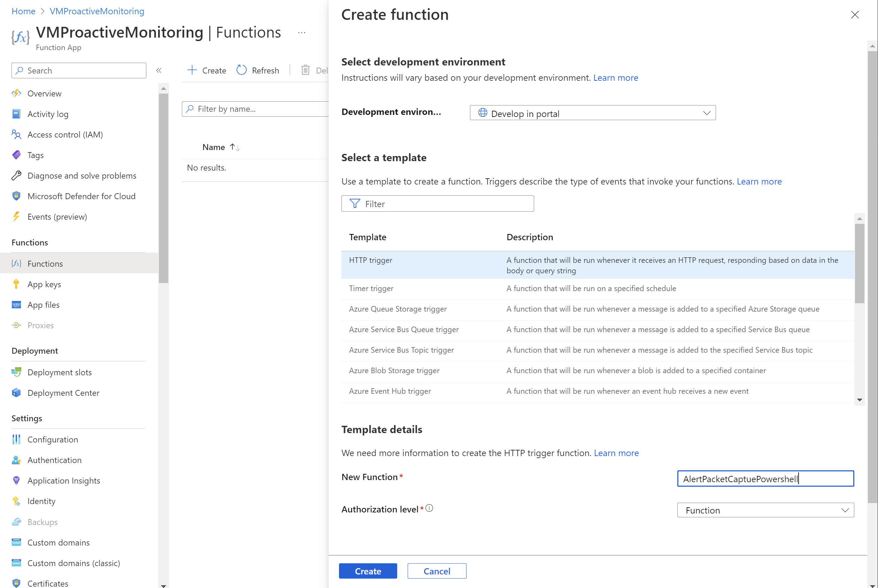Click the Microsoft Defender for Cloud icon
The image size is (878, 588).
coord(16,196)
